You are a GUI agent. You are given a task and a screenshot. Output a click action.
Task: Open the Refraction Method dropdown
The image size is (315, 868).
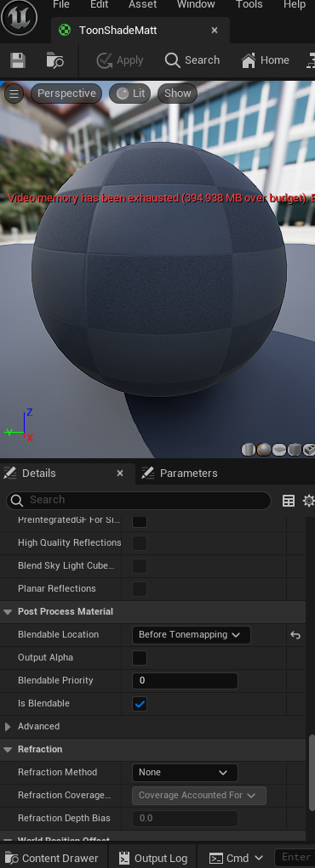tap(186, 772)
